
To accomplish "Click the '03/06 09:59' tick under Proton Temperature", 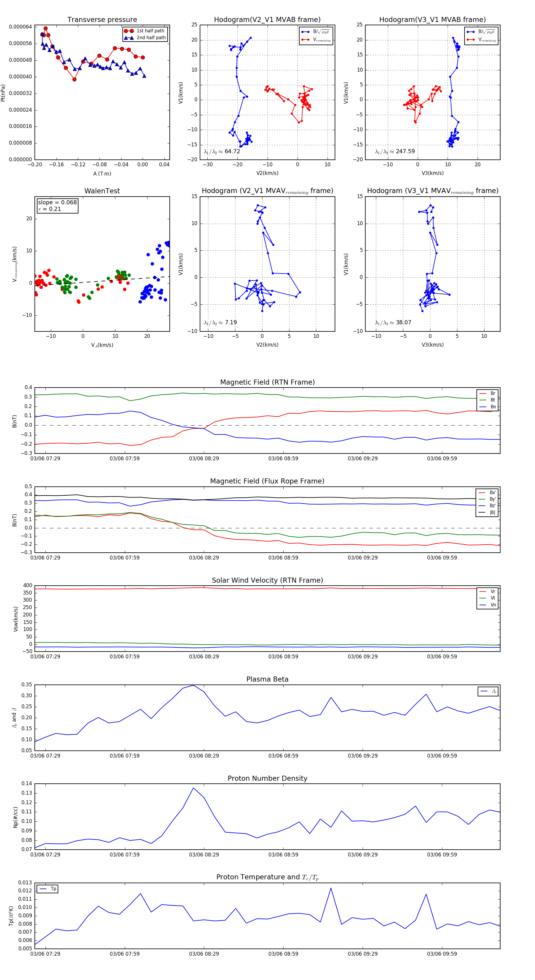I will (x=442, y=954).
